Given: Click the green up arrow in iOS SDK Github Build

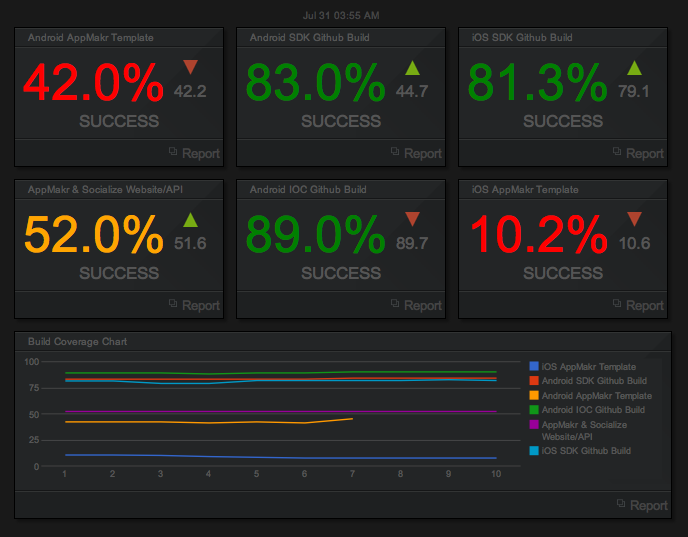Looking at the screenshot, I should [x=634, y=68].
